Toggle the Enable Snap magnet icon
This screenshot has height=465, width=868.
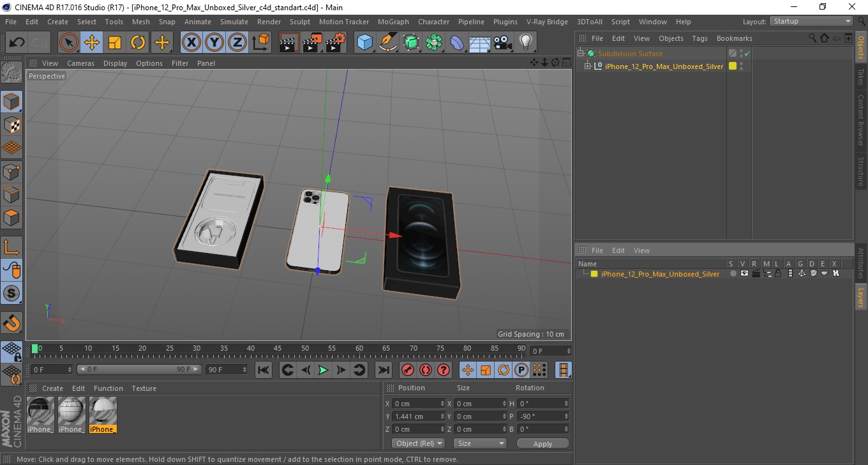click(x=11, y=323)
